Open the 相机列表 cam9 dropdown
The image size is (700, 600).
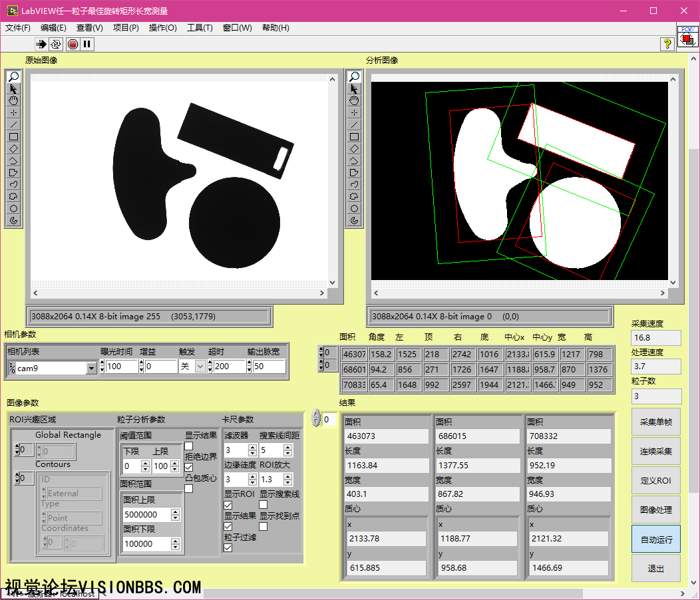click(91, 368)
